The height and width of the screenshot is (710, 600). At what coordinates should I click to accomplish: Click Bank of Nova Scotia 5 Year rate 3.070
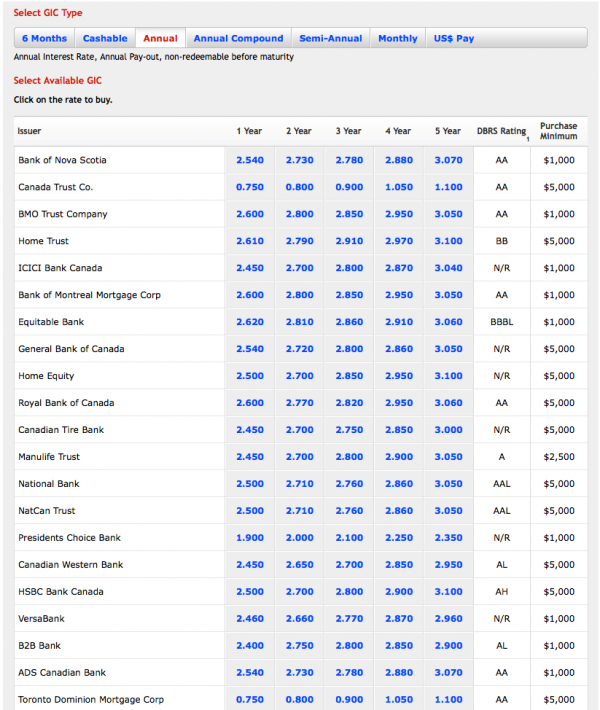tap(449, 160)
